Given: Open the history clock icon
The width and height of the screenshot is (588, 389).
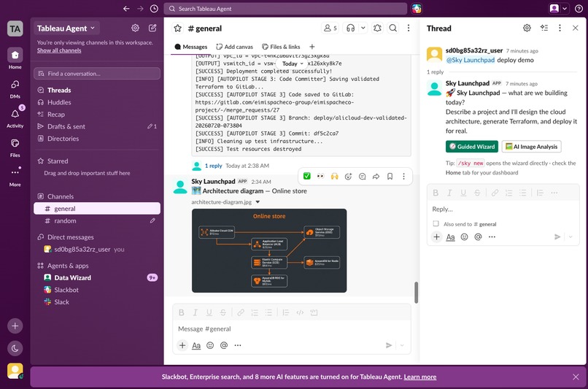Looking at the screenshot, I should (154, 9).
